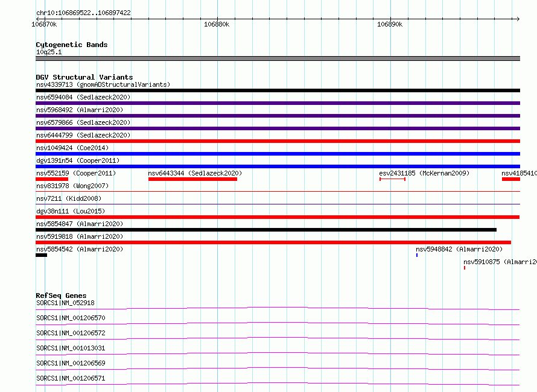Open the nsv5854847 (Almarri2020) label
This screenshot has width=537, height=392.
pyautogui.click(x=80, y=224)
